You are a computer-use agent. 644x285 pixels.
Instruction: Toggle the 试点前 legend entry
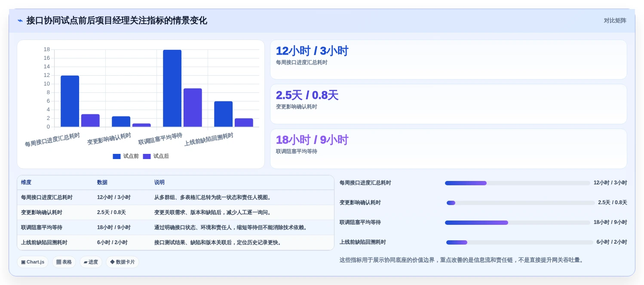(126, 156)
